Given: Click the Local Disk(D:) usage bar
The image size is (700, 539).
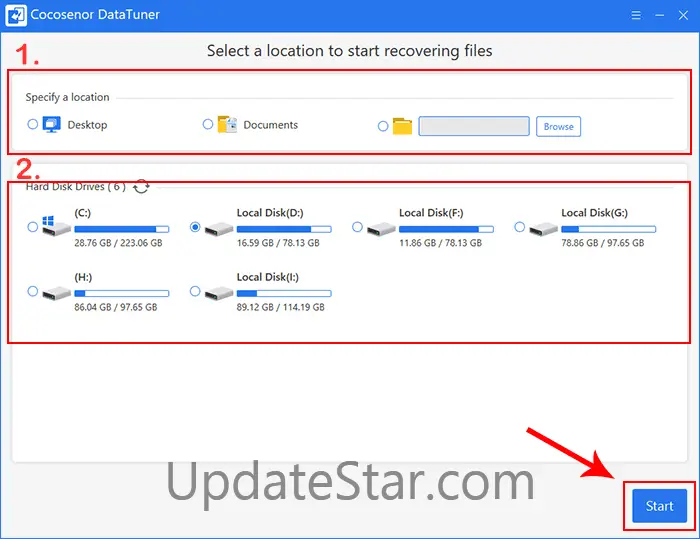Looking at the screenshot, I should 284,229.
